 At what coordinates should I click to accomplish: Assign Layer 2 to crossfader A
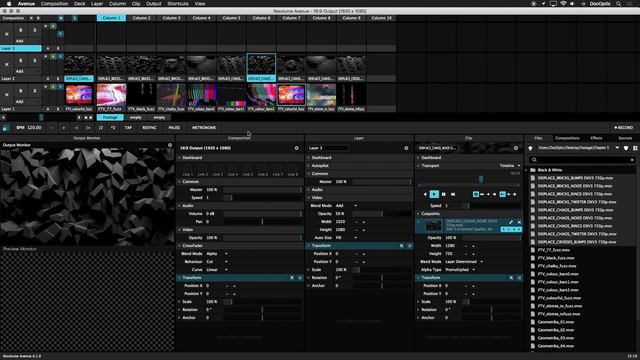tap(48, 79)
